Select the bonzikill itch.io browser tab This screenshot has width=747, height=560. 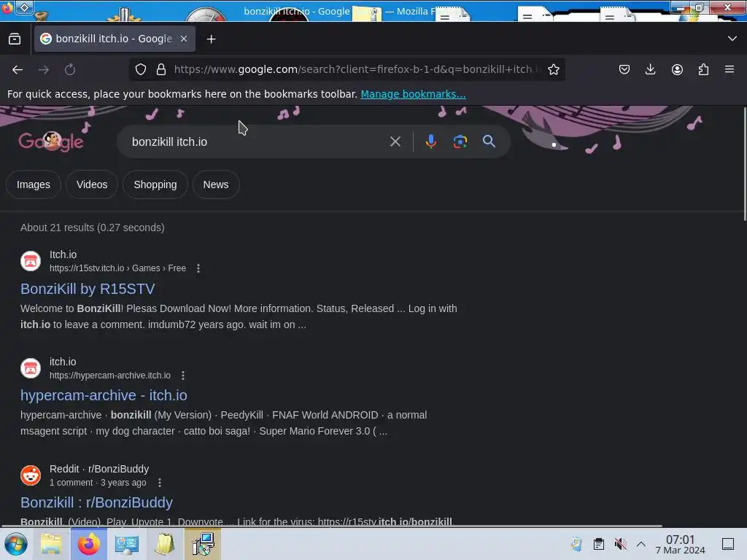click(x=115, y=39)
